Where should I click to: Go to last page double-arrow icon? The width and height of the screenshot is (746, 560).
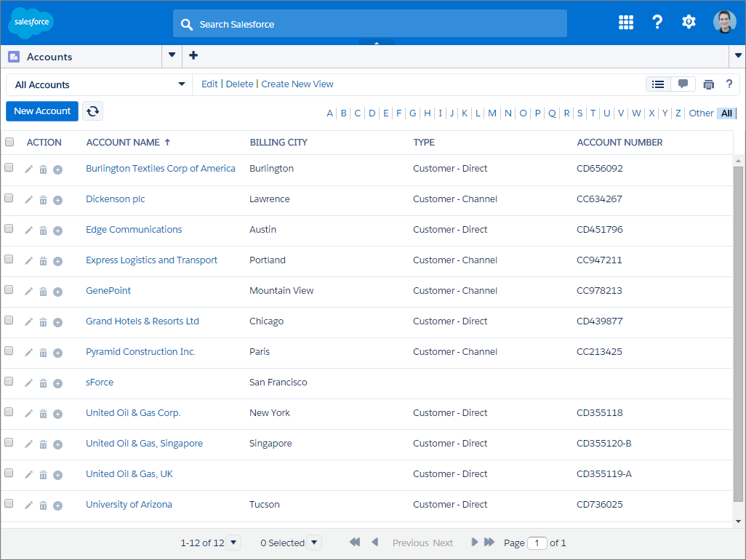click(489, 542)
